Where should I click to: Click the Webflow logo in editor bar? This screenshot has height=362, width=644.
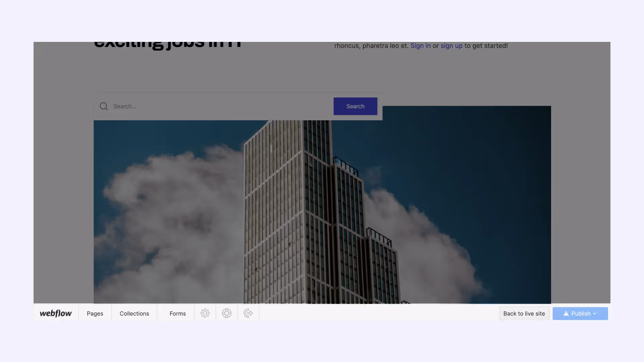click(56, 313)
